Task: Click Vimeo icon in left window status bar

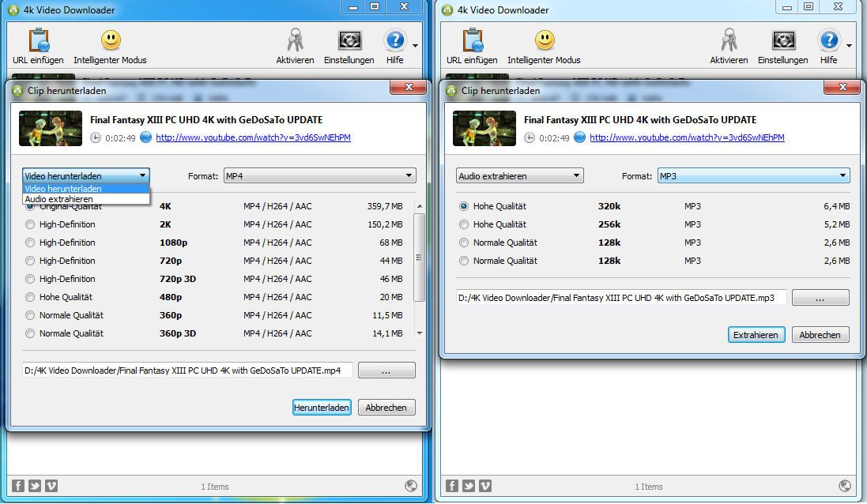Action: point(51,486)
